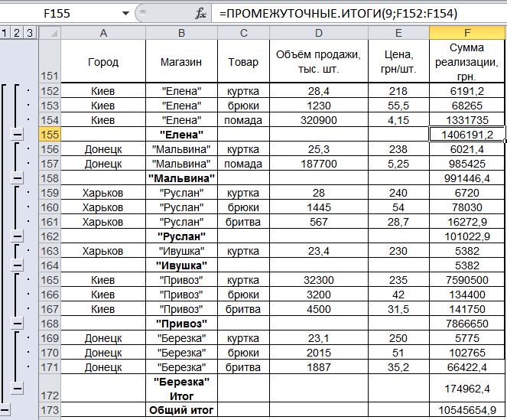Select cell with value 16272,9
Screen dimensions: 507x420
coord(467,222)
